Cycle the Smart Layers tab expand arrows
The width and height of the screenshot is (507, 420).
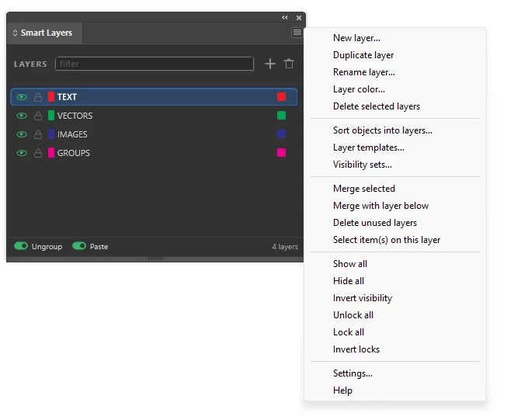pyautogui.click(x=15, y=33)
